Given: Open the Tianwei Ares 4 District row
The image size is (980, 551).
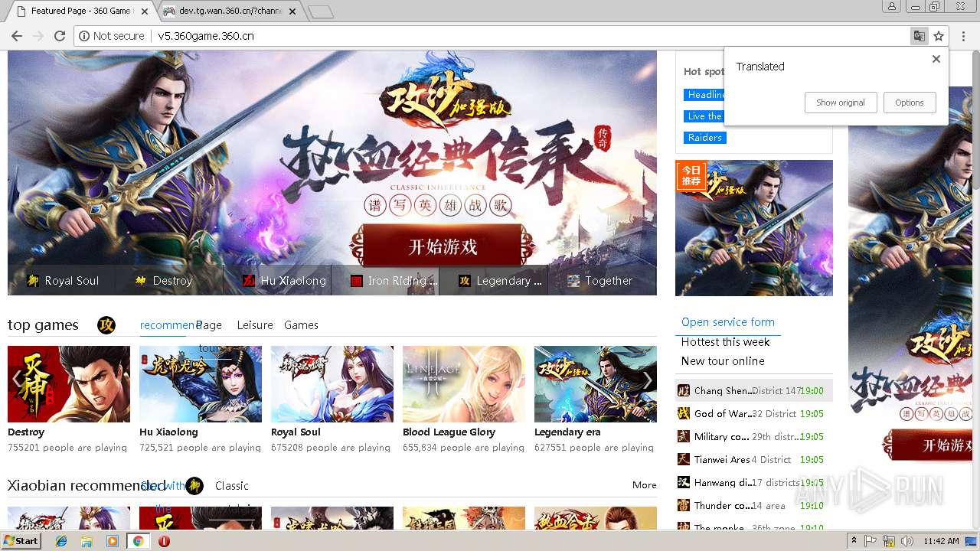Looking at the screenshot, I should pos(754,459).
